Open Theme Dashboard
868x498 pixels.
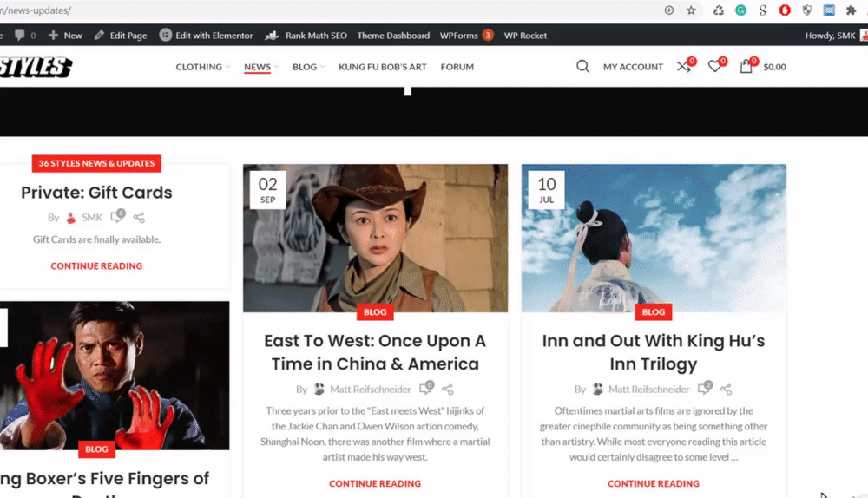[393, 36]
